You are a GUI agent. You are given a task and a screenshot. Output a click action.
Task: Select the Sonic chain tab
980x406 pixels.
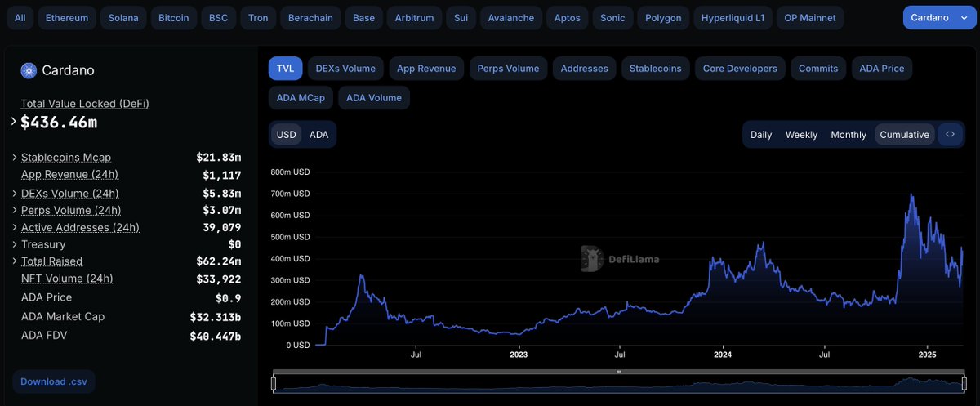[x=612, y=17]
